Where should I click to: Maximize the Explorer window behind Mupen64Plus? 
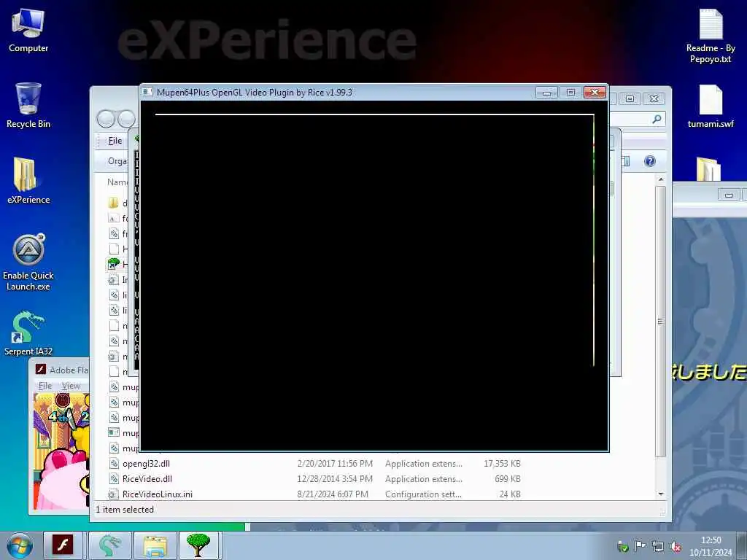630,98
